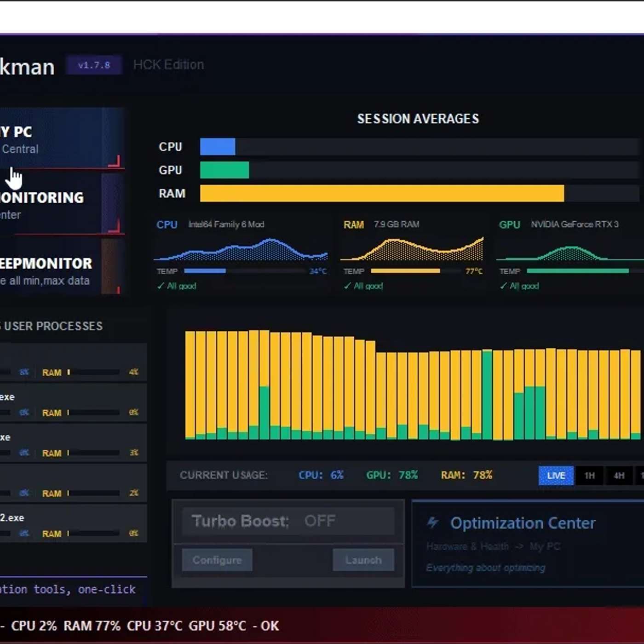Click the 'Intel64 Family 6 Mod' CPU name
Viewport: 644px width, 644px height.
click(x=226, y=224)
